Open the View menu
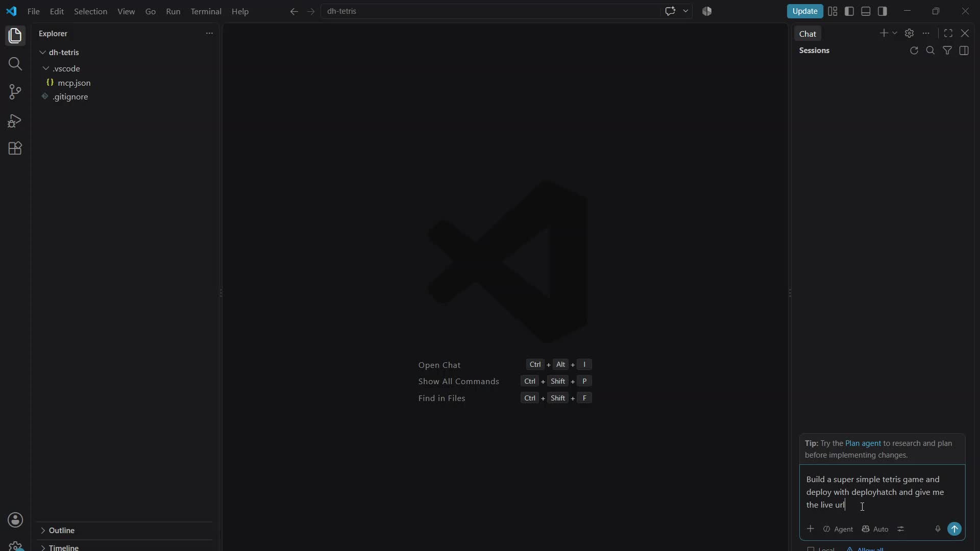 coord(126,11)
